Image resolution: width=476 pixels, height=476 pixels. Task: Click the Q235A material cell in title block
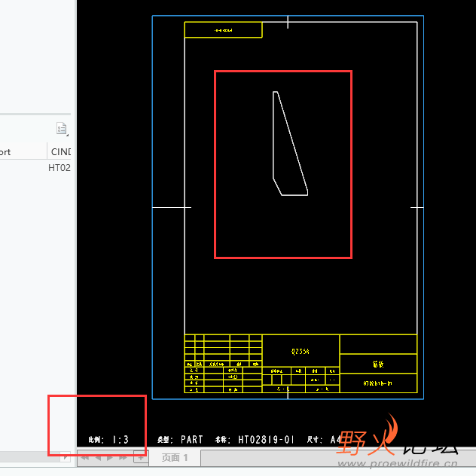click(301, 351)
